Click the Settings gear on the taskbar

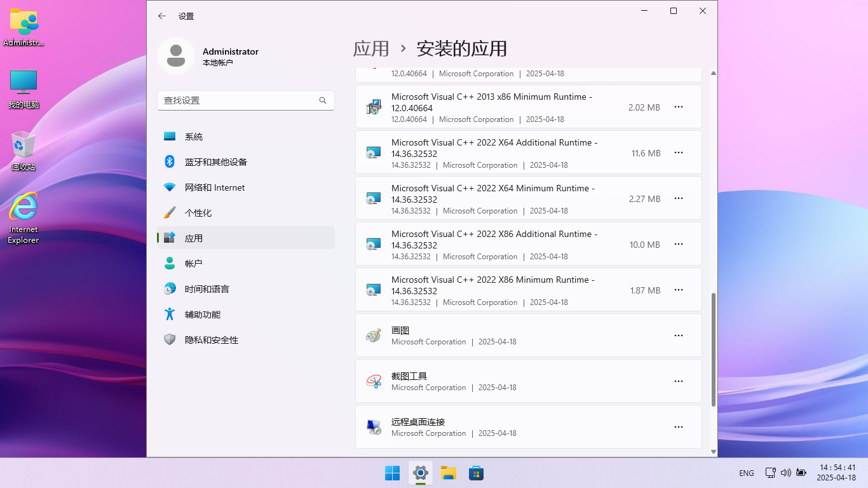(421, 473)
